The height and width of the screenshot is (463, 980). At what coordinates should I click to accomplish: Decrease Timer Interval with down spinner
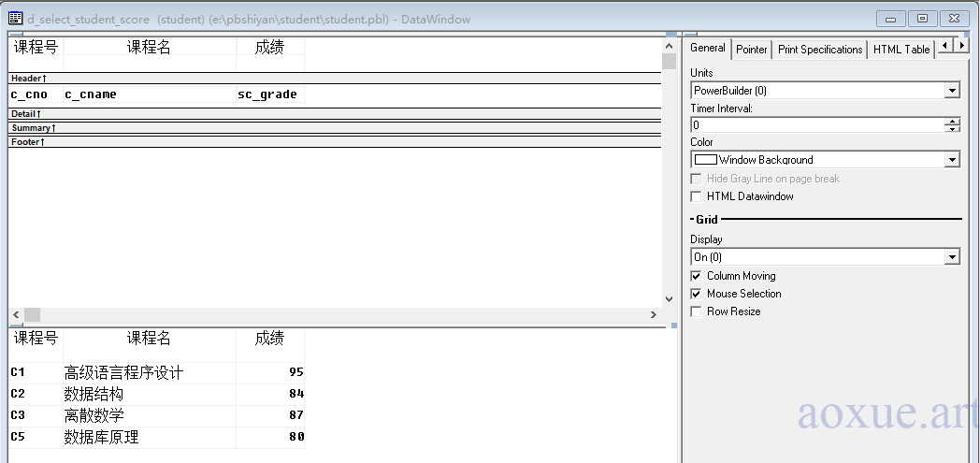tap(952, 129)
